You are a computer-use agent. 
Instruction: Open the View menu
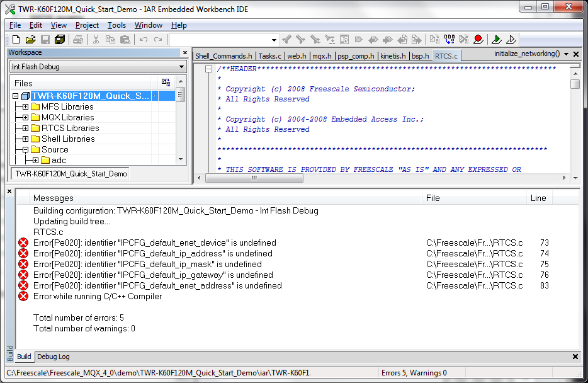[x=59, y=25]
